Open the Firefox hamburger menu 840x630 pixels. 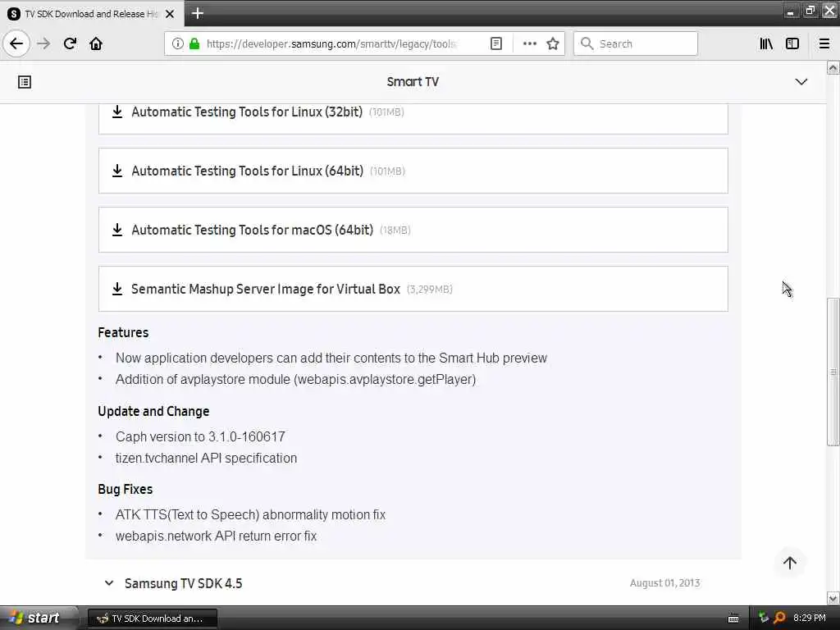click(824, 43)
